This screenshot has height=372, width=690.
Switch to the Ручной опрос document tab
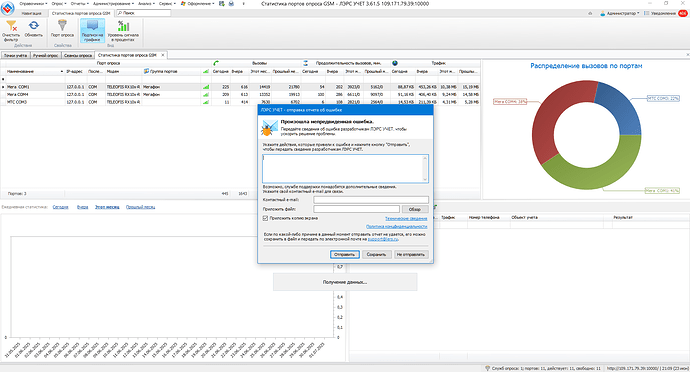point(45,55)
